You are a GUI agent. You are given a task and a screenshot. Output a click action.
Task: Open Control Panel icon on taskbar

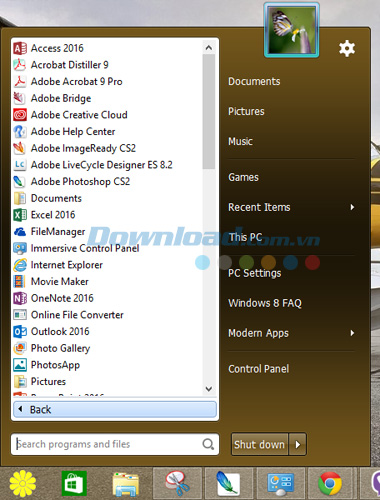(x=280, y=484)
